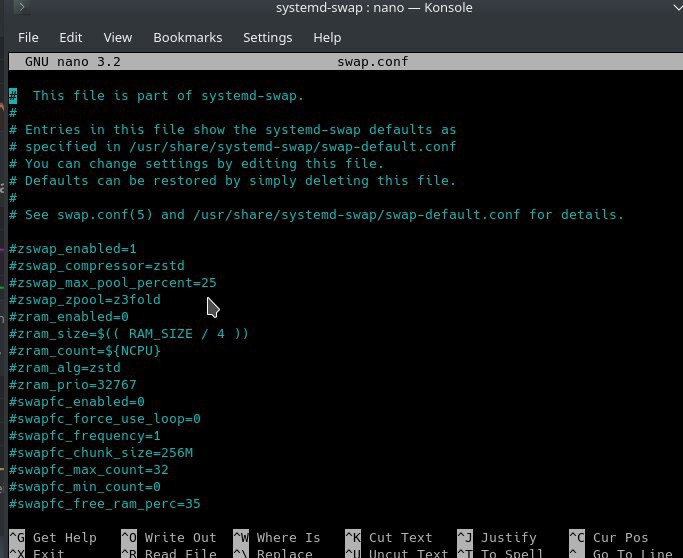The width and height of the screenshot is (683, 558).
Task: Click the '#swapfc_free_ram_perc=35' line
Action: (x=105, y=504)
